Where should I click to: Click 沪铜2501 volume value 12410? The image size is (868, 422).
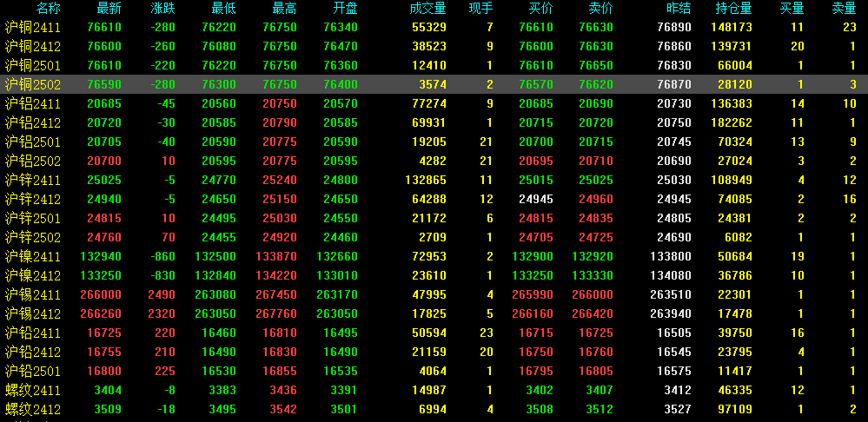pos(429,66)
